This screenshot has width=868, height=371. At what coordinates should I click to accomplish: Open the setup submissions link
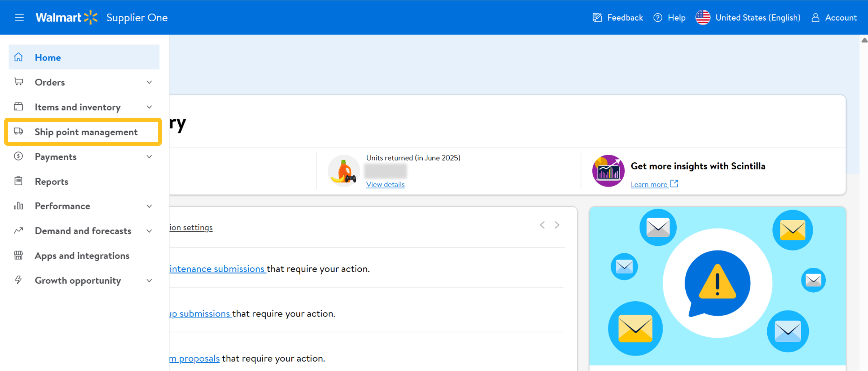pyautogui.click(x=200, y=313)
